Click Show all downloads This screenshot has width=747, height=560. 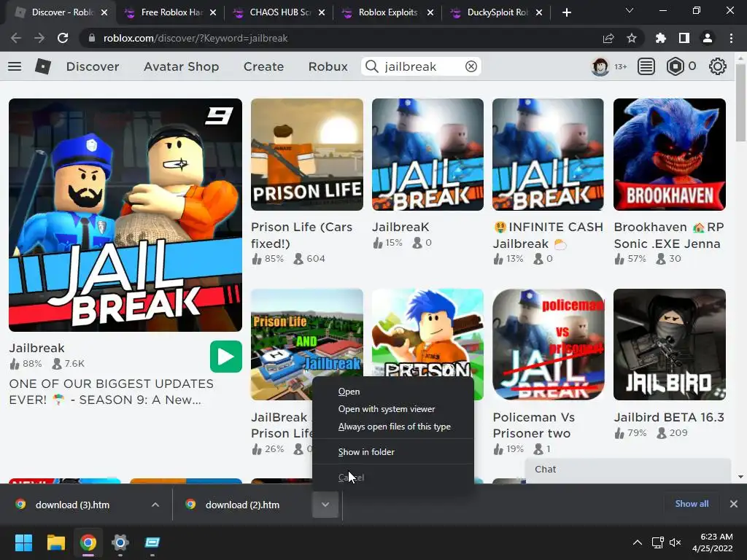point(692,504)
